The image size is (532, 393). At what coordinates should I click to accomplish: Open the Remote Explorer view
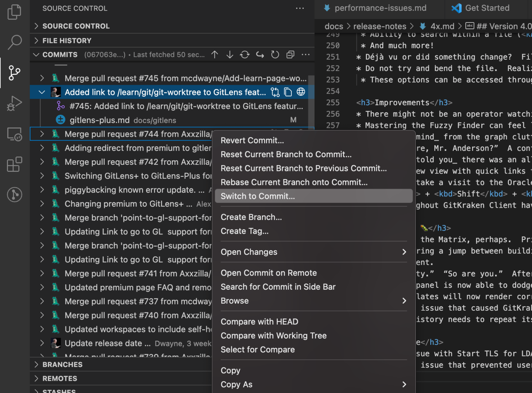pos(14,134)
